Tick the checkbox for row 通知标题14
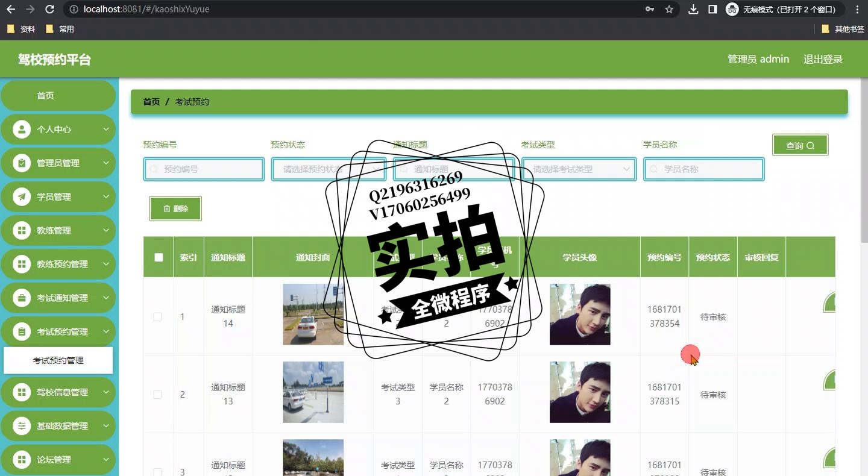Image resolution: width=868 pixels, height=476 pixels. coord(157,317)
